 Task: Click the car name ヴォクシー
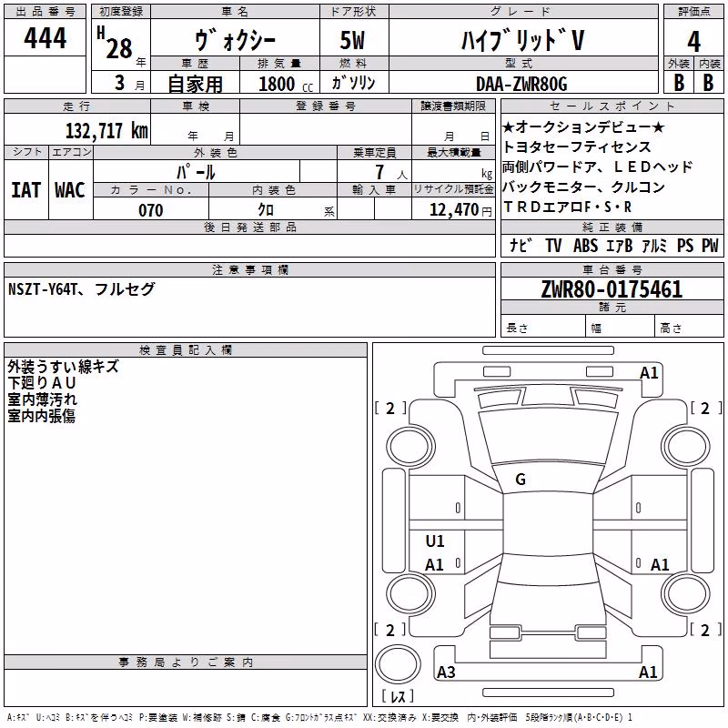[236, 40]
